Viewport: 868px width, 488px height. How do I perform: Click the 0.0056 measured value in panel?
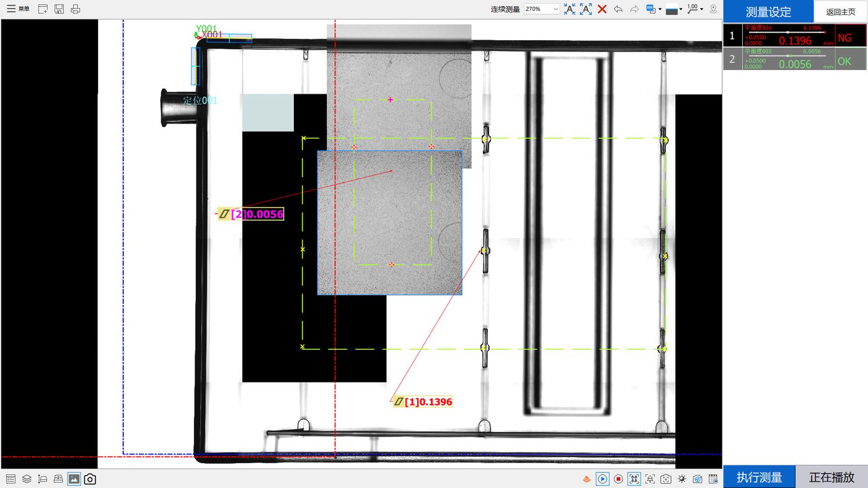tap(795, 64)
